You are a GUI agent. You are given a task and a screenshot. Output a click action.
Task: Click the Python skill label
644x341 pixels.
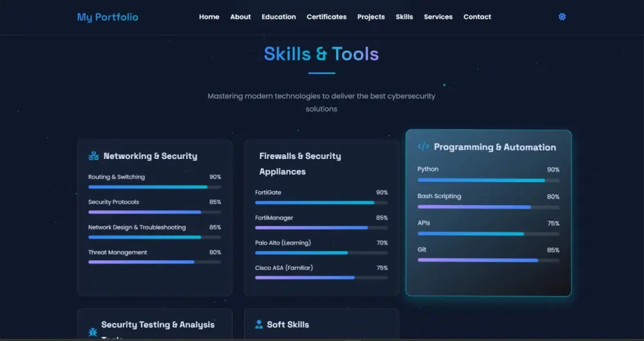[x=428, y=169]
